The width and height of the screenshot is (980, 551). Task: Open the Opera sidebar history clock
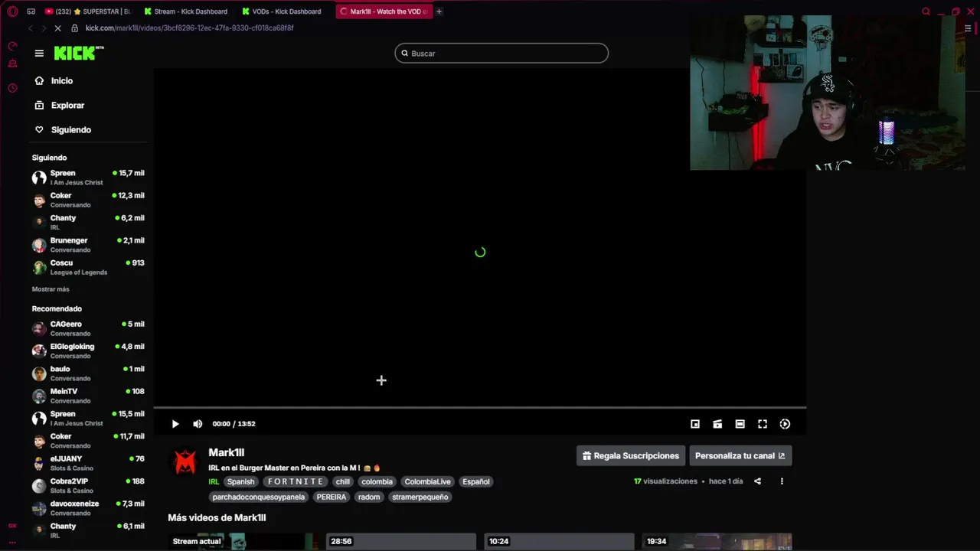[12, 88]
